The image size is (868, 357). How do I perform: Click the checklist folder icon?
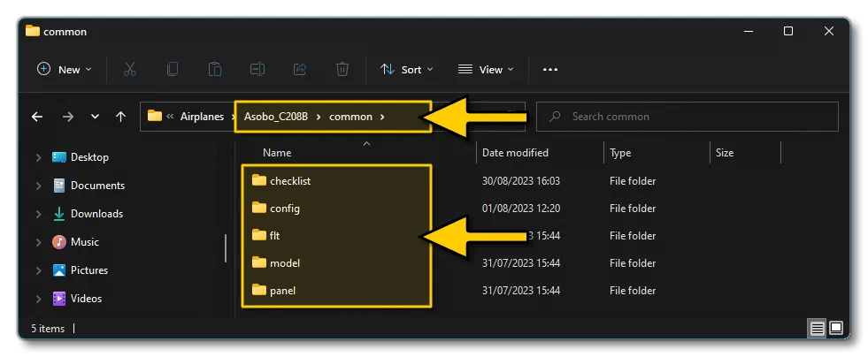point(259,180)
